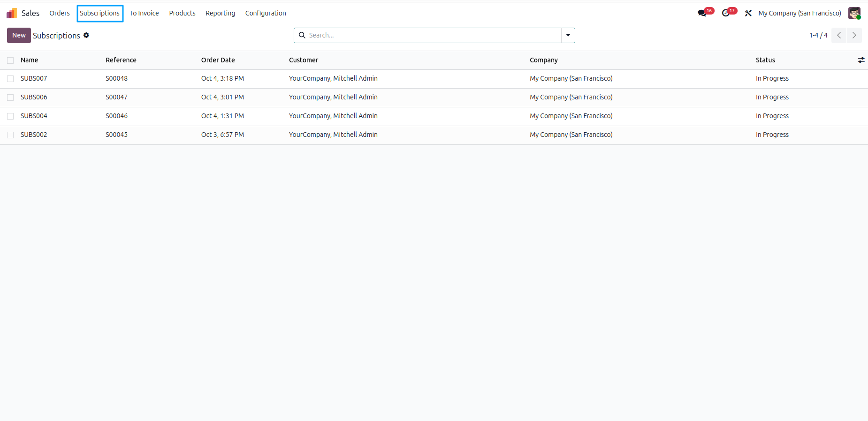Viewport: 868px width, 421px height.
Task: Open the Subscriptions gear actions menu
Action: [x=86, y=35]
